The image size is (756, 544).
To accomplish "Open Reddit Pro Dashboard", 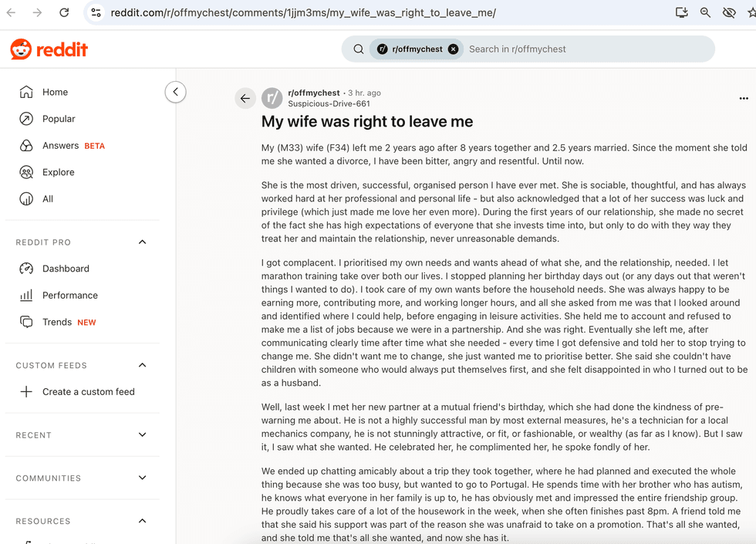I will coord(66,269).
